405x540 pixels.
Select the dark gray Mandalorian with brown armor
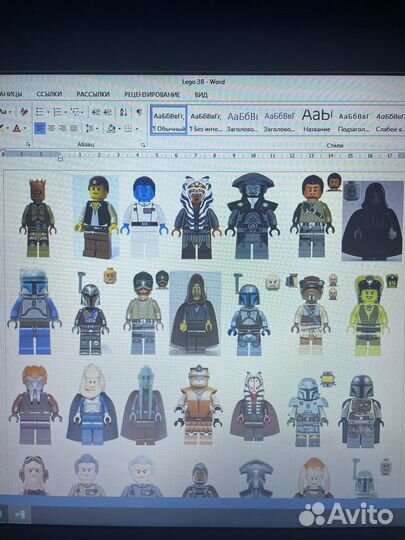[x=361, y=411]
